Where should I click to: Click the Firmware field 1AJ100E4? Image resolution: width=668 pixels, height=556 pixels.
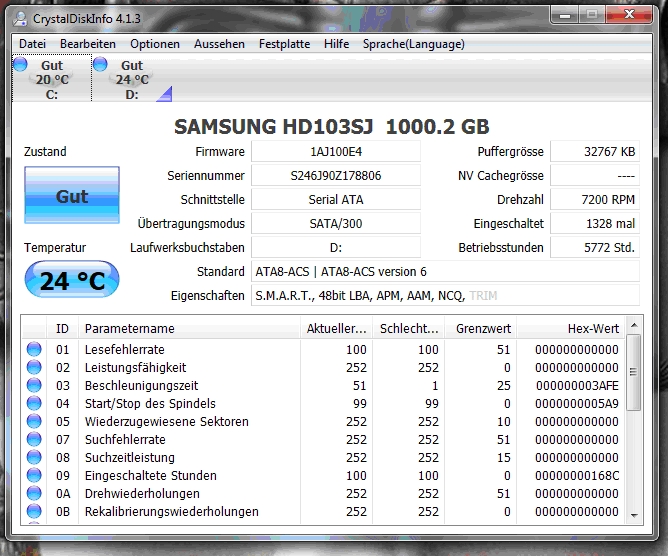[x=336, y=152]
